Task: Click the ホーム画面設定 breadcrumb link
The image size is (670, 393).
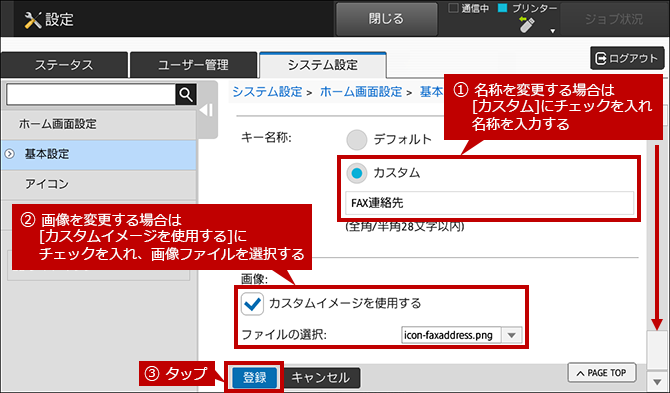Action: [x=361, y=92]
